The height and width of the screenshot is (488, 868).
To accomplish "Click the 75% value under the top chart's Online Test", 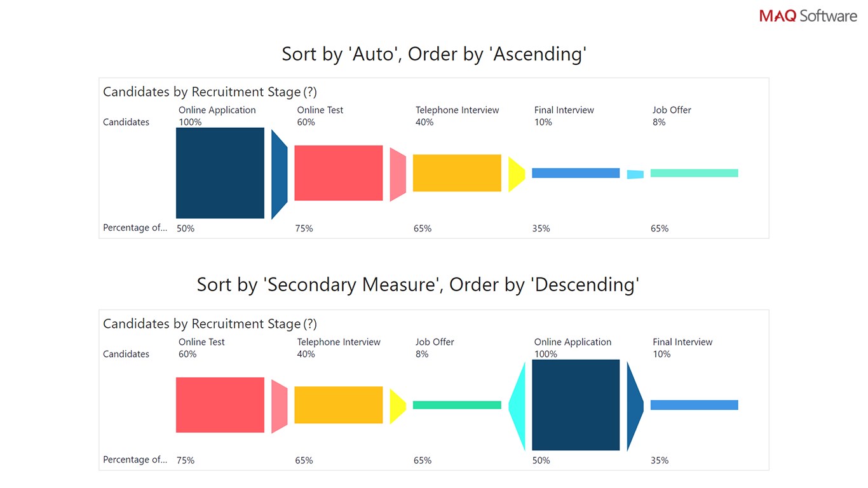I will pyautogui.click(x=304, y=229).
